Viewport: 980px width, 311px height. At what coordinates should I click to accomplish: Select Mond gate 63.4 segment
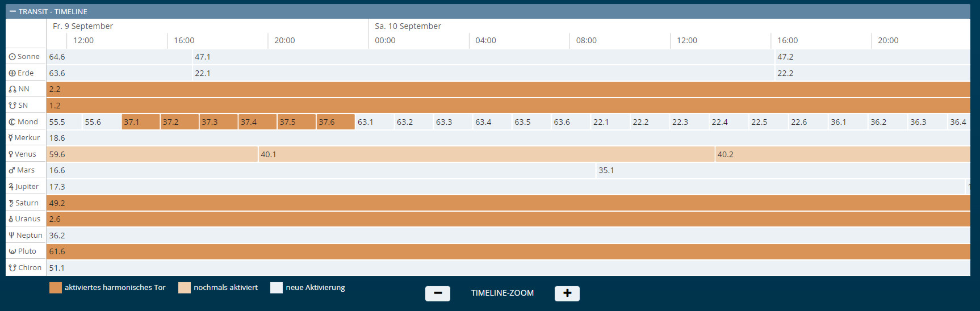491,122
